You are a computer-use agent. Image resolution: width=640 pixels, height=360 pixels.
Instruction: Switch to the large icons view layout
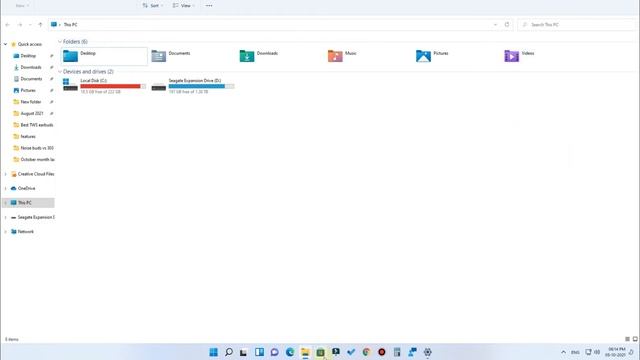635,339
